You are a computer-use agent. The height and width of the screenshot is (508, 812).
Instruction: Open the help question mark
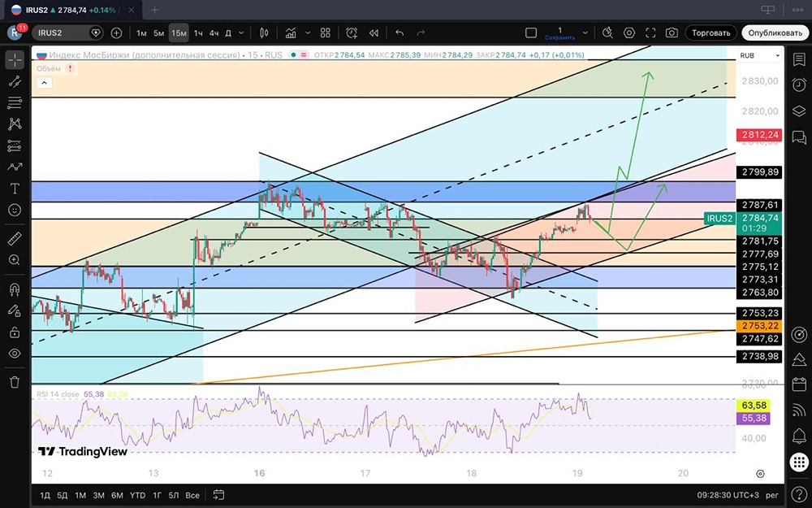point(798,493)
